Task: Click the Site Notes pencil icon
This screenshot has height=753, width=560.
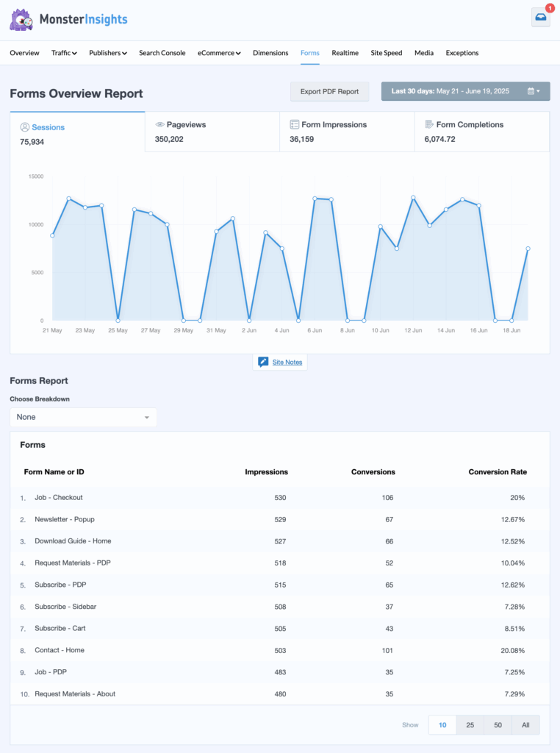Action: [263, 363]
